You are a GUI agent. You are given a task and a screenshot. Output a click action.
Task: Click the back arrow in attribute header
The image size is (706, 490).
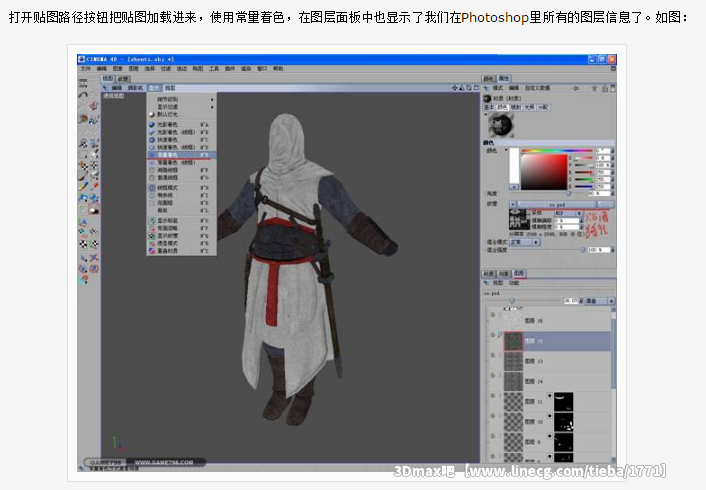click(x=575, y=88)
